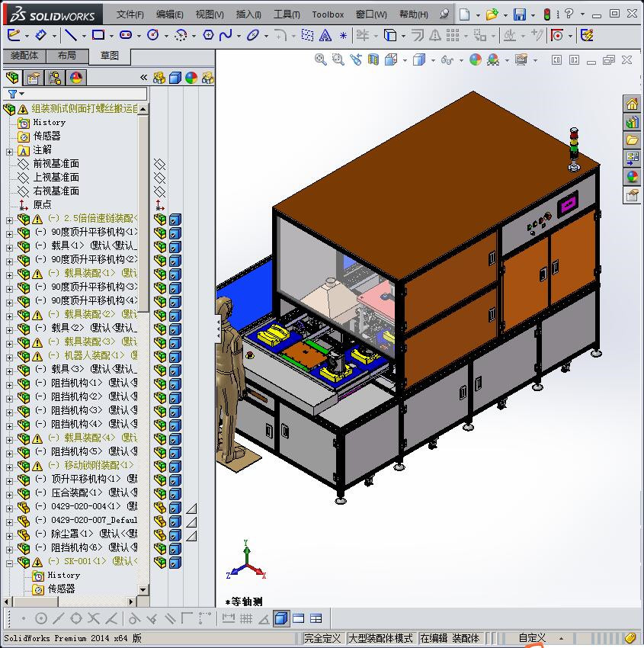The width and height of the screenshot is (644, 648).
Task: Toggle transparency for 0429-020-004<1> row
Action: (x=191, y=508)
